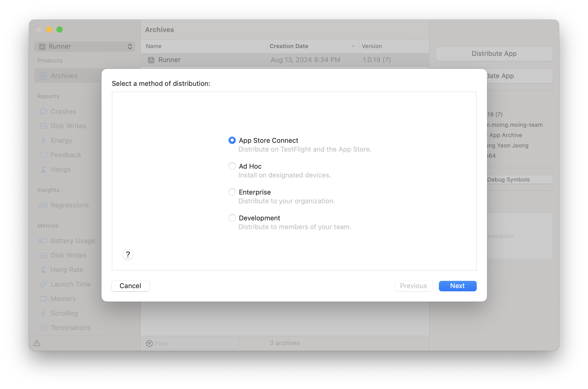This screenshot has width=588, height=389.
Task: Select the App Store Connect radio button
Action: (232, 140)
